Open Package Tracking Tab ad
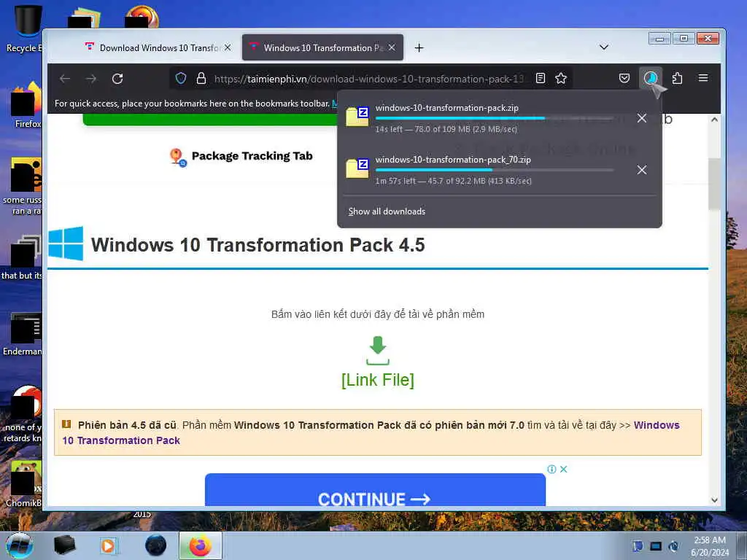Image resolution: width=747 pixels, height=560 pixels. [x=241, y=156]
